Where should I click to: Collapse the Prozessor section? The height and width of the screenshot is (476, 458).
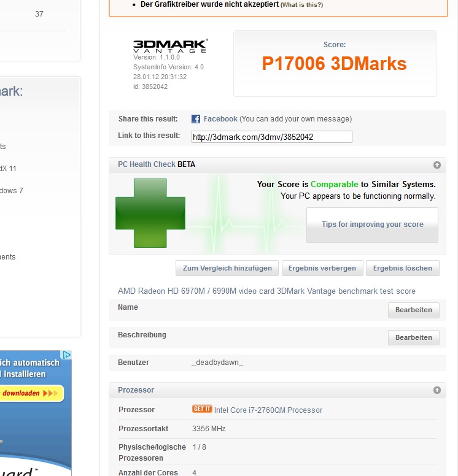[437, 390]
